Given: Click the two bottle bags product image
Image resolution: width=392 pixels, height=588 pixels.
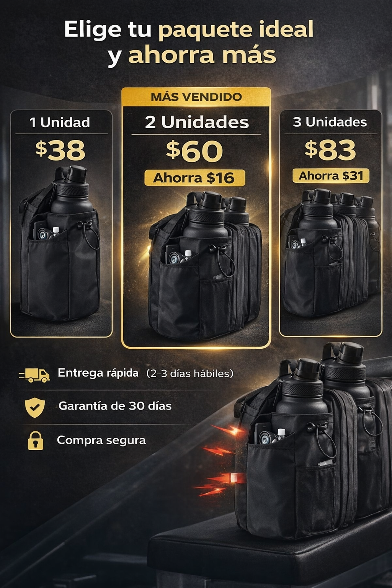Looking at the screenshot, I should click(205, 265).
